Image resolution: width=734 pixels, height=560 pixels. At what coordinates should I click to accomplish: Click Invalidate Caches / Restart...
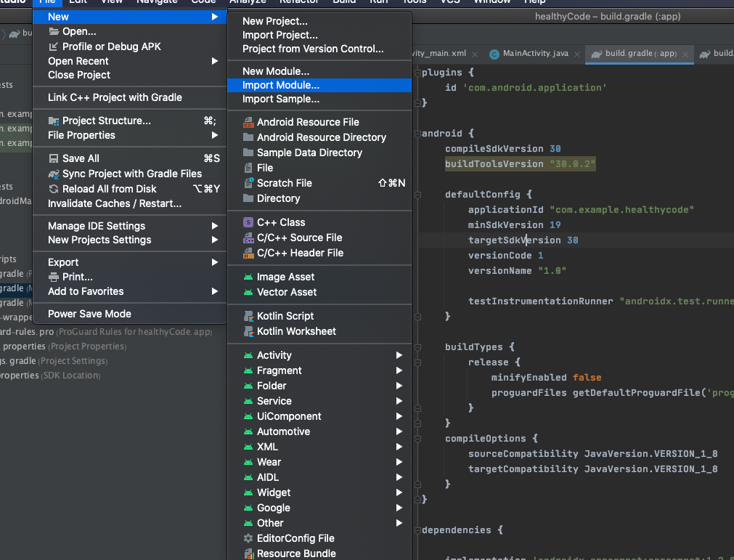click(x=130, y=203)
